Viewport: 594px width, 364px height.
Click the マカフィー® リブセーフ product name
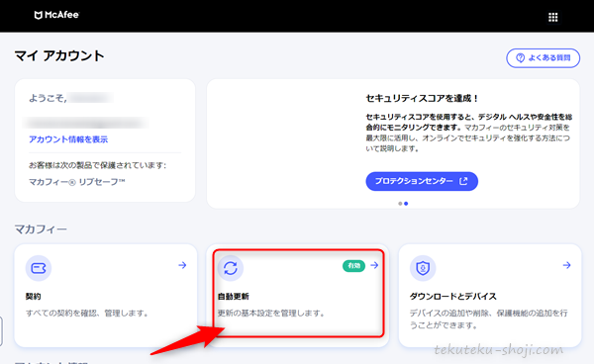coord(77,182)
